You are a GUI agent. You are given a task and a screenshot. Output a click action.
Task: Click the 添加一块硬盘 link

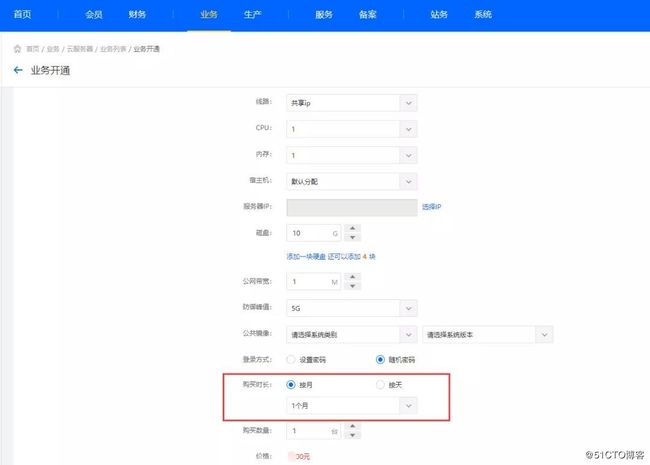tap(306, 257)
